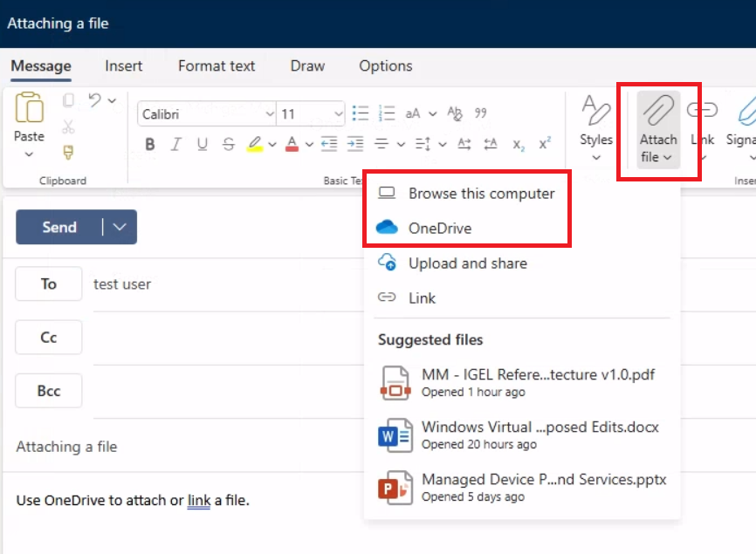Increase the paragraph indent
The width and height of the screenshot is (756, 554).
click(354, 145)
